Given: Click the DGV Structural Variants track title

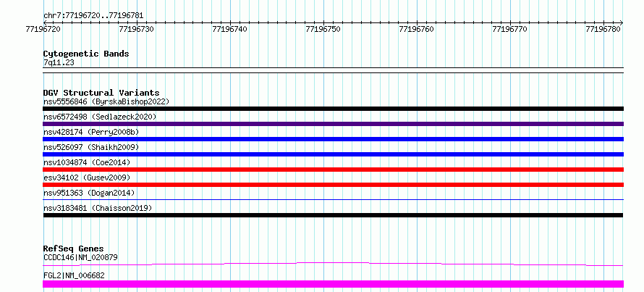Looking at the screenshot, I should 101,93.
